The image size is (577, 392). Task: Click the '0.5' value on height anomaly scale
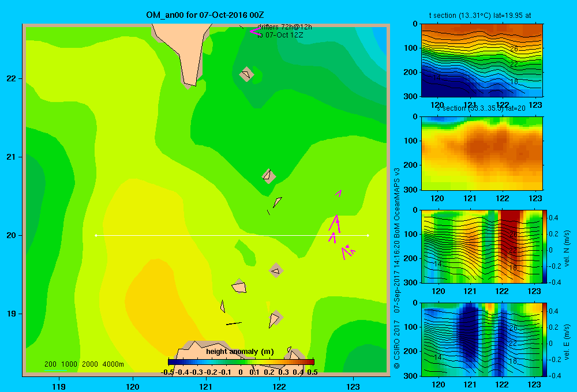[312, 372]
